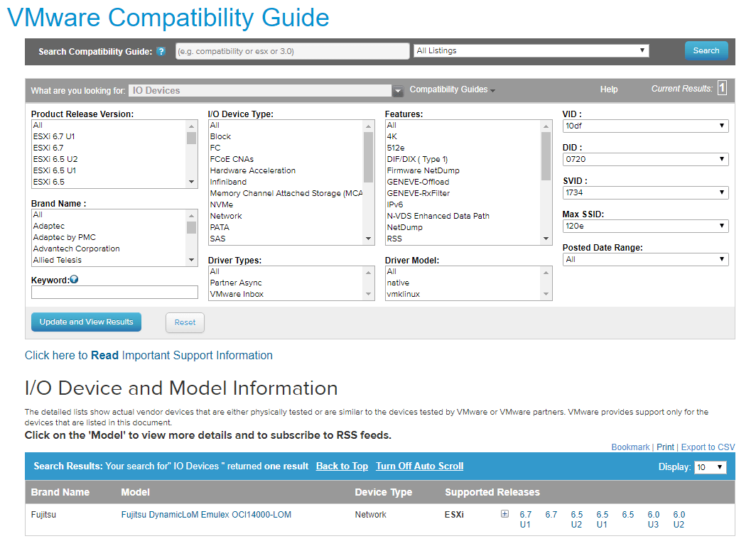This screenshot has height=546, width=756.
Task: Open the DID dropdown showing 0720
Action: 645,159
